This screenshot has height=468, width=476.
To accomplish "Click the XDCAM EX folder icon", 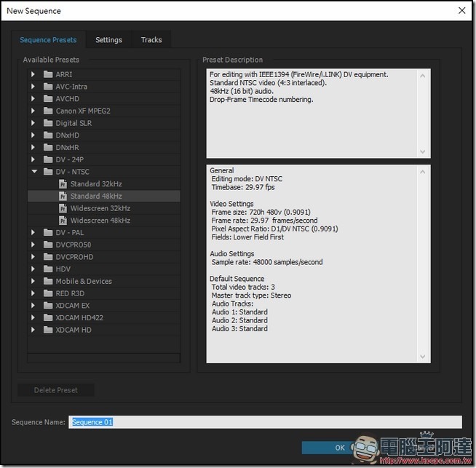I will coord(48,305).
